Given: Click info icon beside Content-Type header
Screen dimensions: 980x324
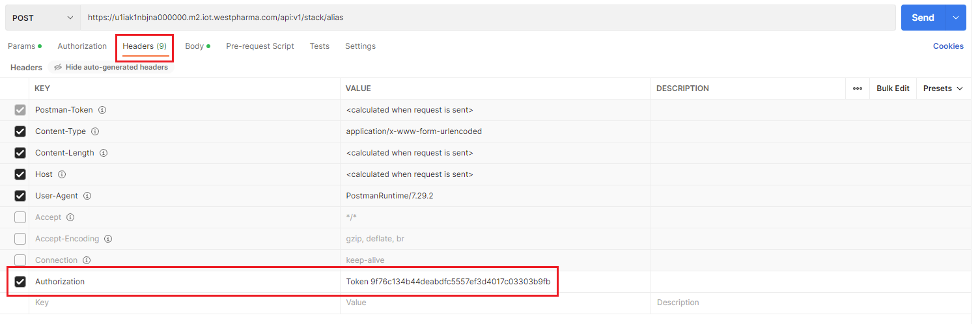Looking at the screenshot, I should (x=95, y=131).
